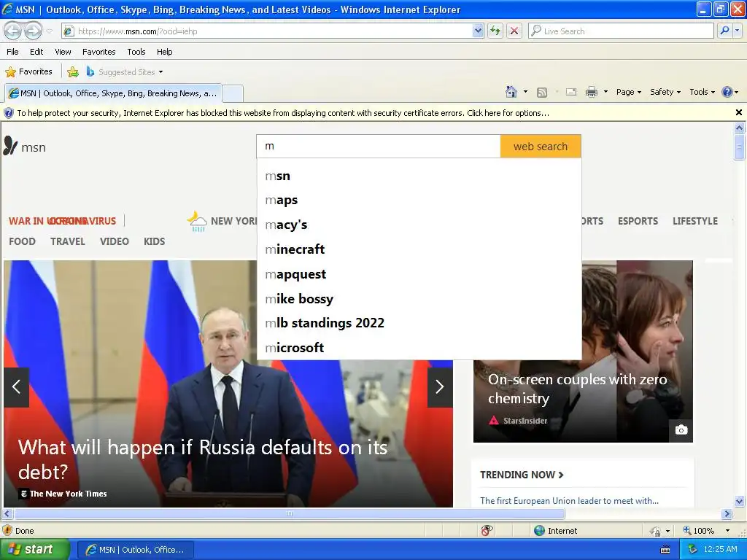Open the File menu
Viewport: 747px width, 560px height.
click(13, 52)
